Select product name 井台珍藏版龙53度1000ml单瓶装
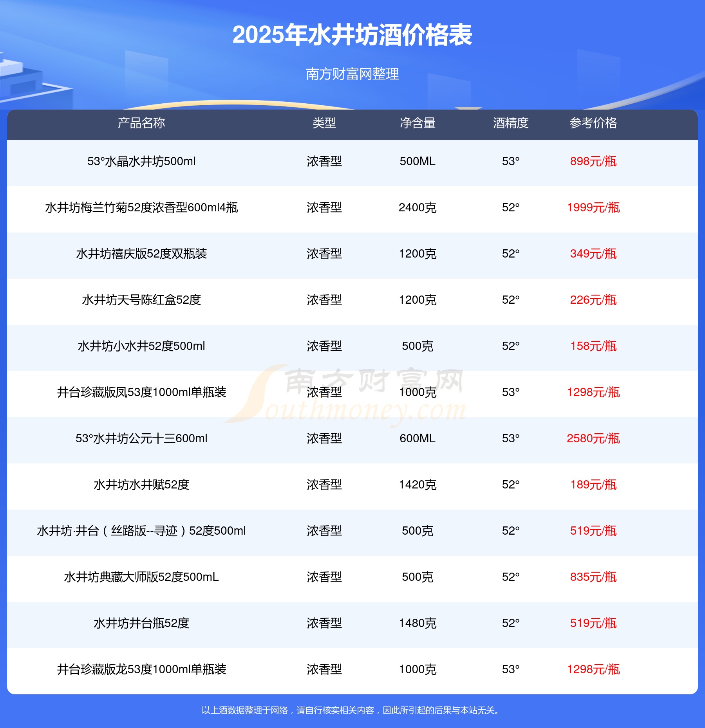705x728 pixels. click(x=141, y=669)
